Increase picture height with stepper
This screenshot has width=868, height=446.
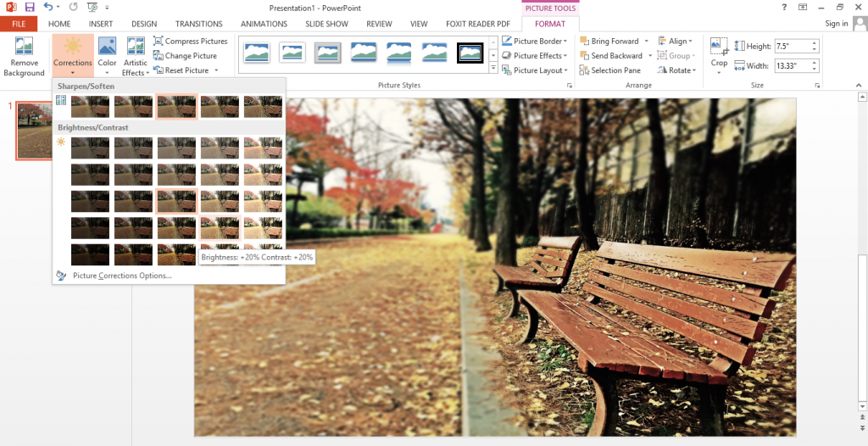pos(815,43)
